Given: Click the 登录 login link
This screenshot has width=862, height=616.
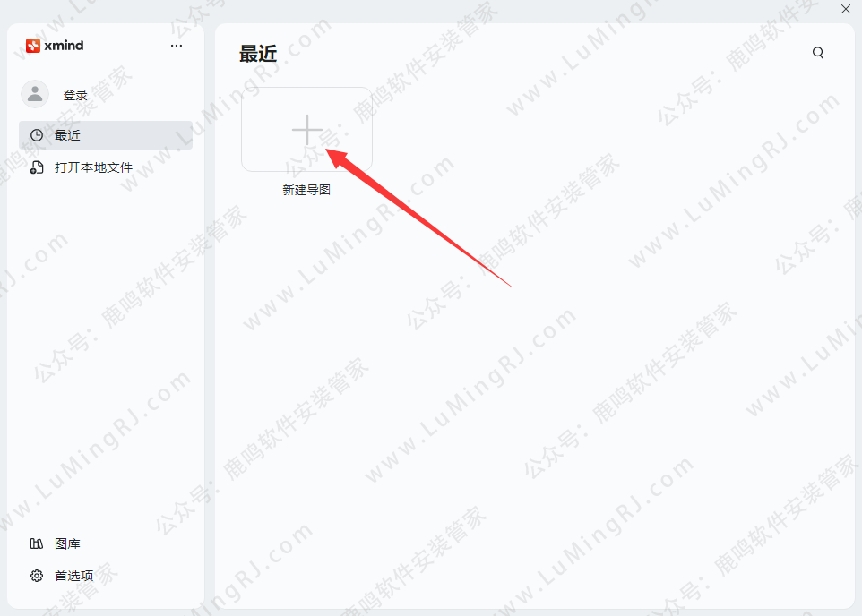Looking at the screenshot, I should tap(75, 95).
